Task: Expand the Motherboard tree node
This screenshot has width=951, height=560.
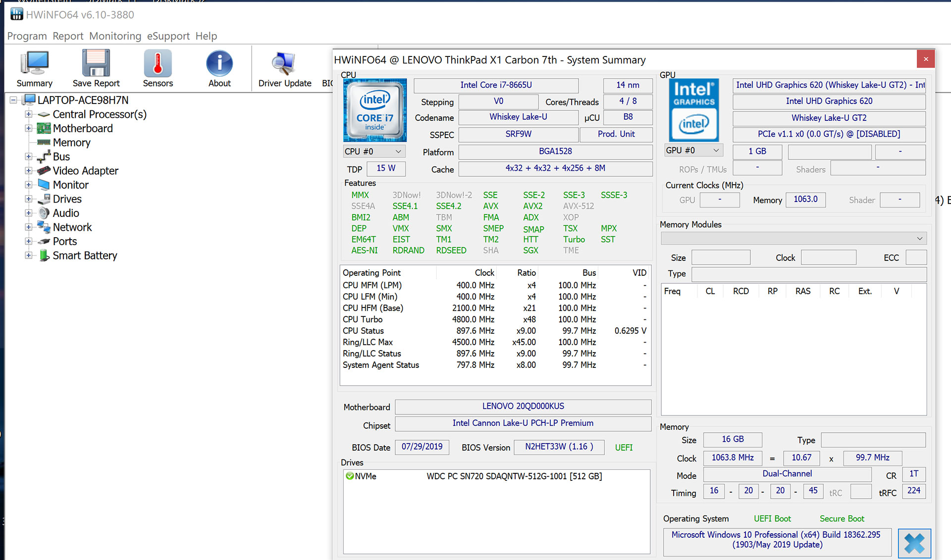Action: pyautogui.click(x=29, y=128)
